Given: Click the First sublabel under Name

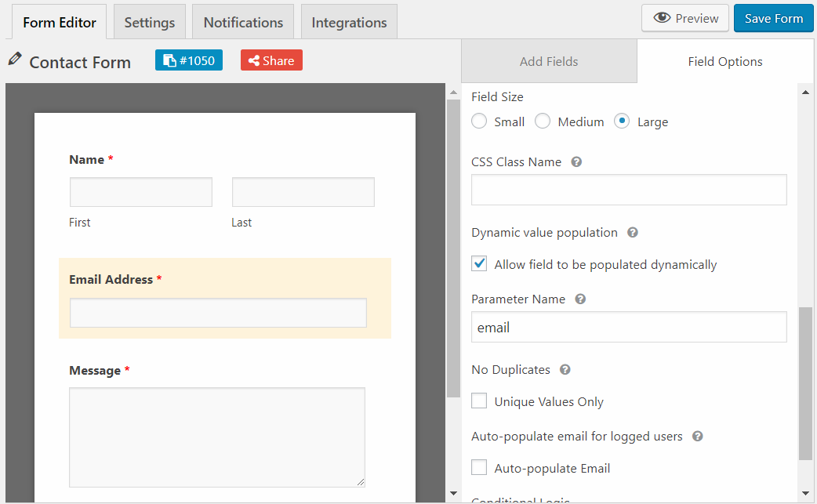Looking at the screenshot, I should pyautogui.click(x=80, y=223).
